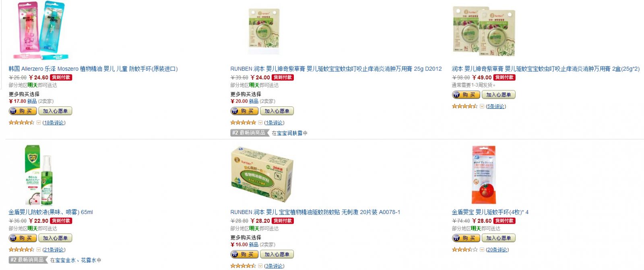Click ¥17.80 新品 offer link for Allerzero

tap(23, 101)
